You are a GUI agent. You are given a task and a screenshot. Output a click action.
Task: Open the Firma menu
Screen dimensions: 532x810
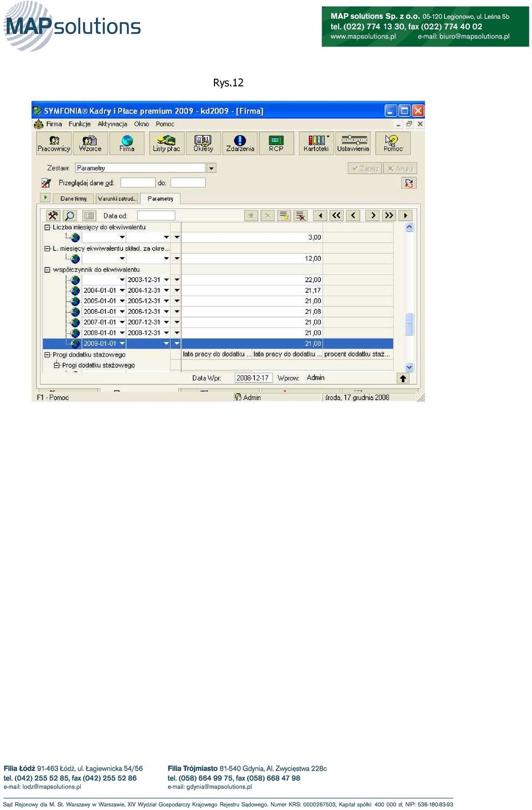click(54, 124)
